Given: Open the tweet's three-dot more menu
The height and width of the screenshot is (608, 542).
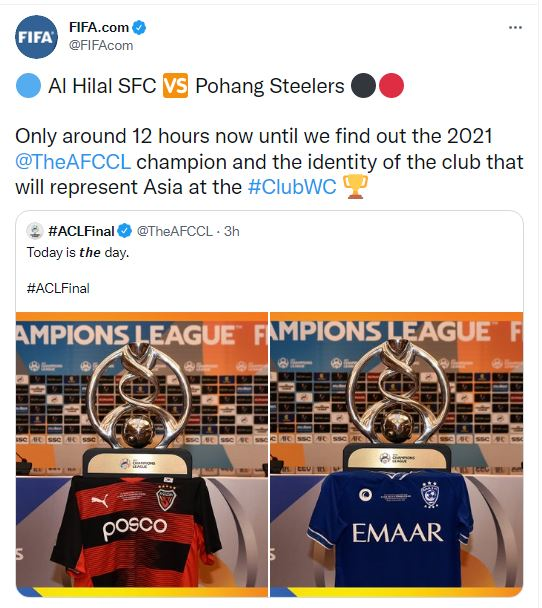Looking at the screenshot, I should pos(515,28).
